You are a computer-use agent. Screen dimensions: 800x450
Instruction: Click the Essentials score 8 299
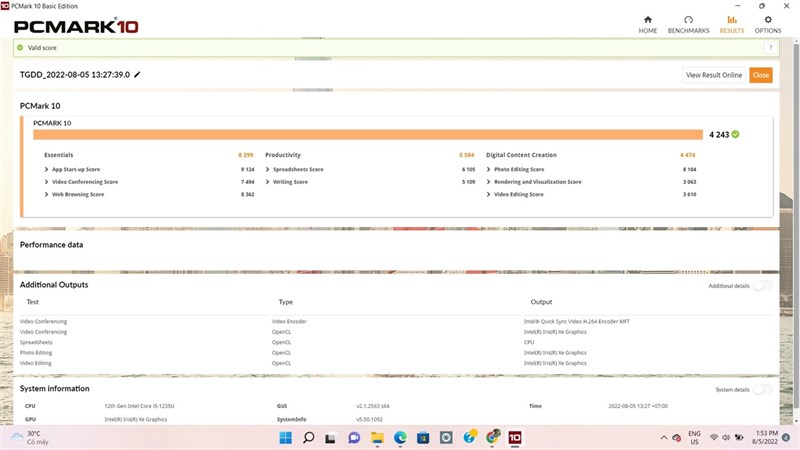[245, 155]
